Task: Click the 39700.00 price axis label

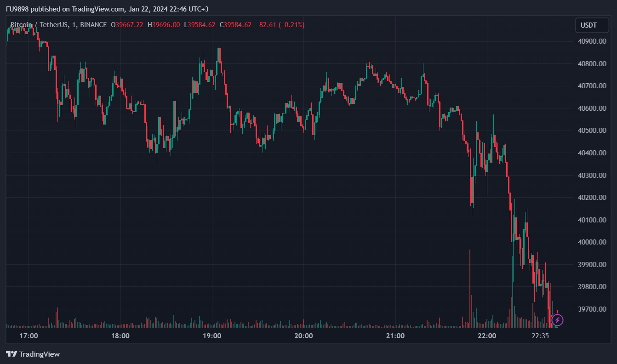Action: click(591, 309)
